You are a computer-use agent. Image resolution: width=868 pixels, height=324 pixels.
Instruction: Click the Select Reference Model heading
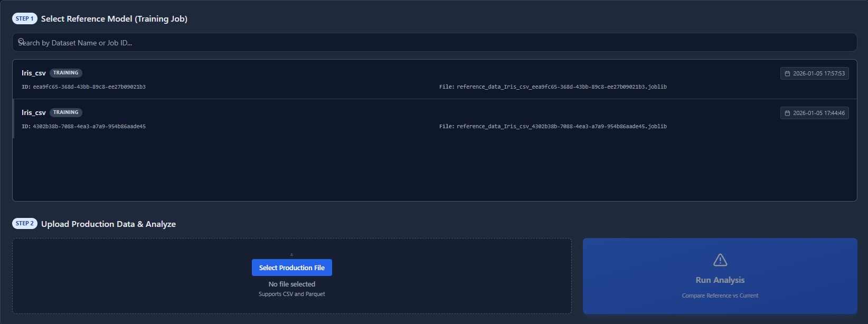point(114,18)
